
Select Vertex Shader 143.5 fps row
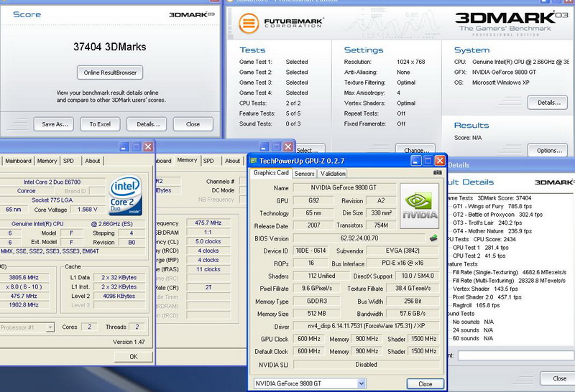485,289
